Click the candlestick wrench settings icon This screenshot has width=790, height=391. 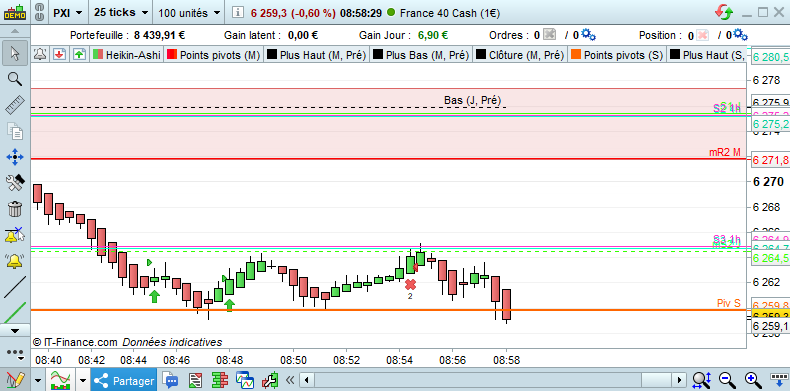271,380
